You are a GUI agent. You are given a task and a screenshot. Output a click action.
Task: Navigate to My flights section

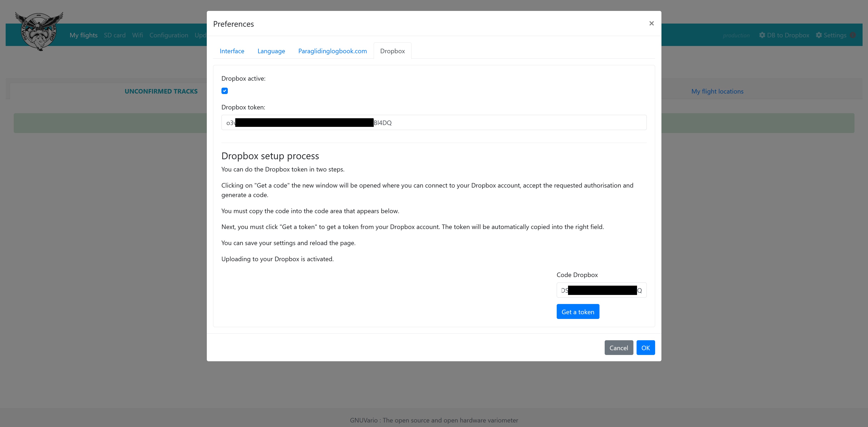[83, 35]
